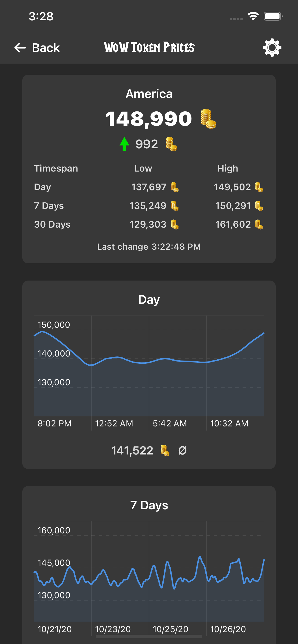Tap the average symbol Ø
The height and width of the screenshot is (644, 298).
(182, 450)
